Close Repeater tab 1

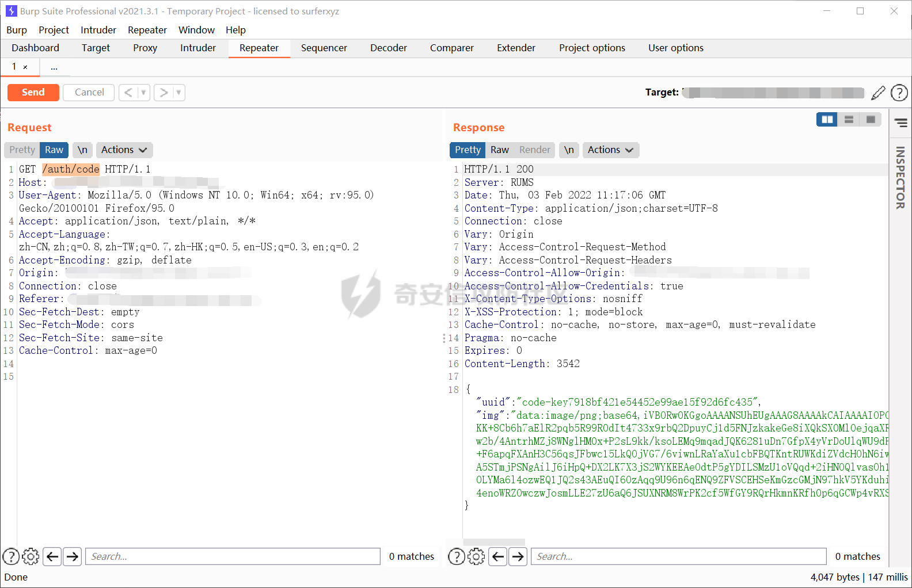click(25, 67)
